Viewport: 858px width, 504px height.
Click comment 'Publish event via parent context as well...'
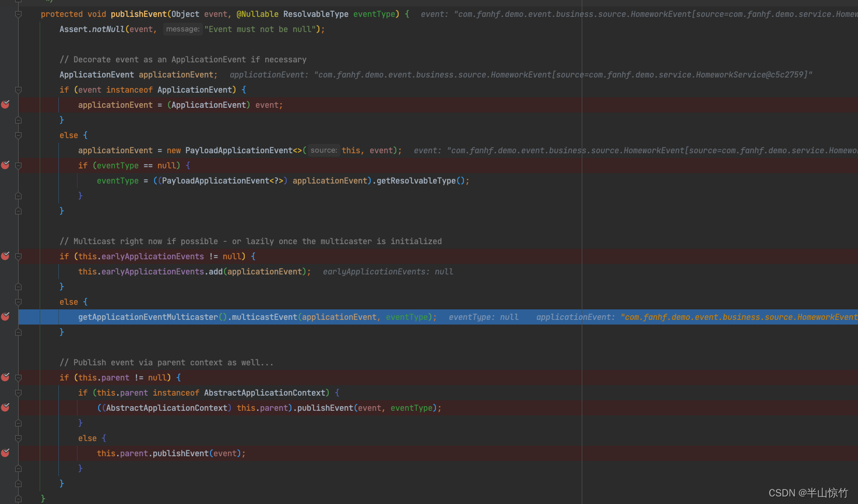[x=167, y=362]
